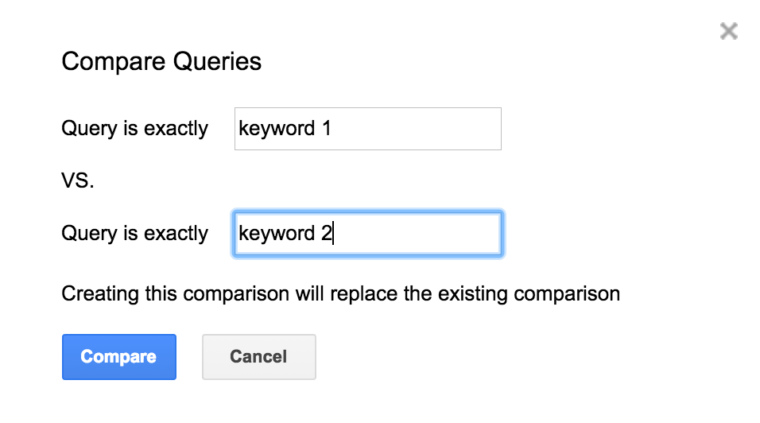Viewport: 760px width, 423px height.
Task: Click the digit '1' in the first query field
Action: click(x=326, y=128)
